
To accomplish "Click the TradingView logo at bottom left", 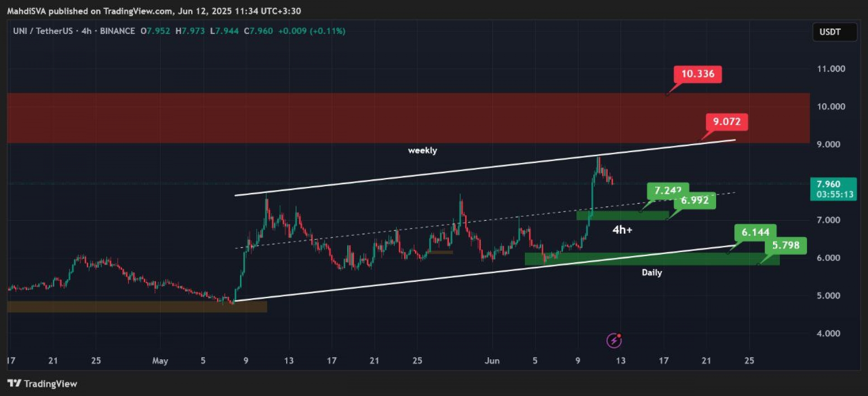I will [x=42, y=384].
